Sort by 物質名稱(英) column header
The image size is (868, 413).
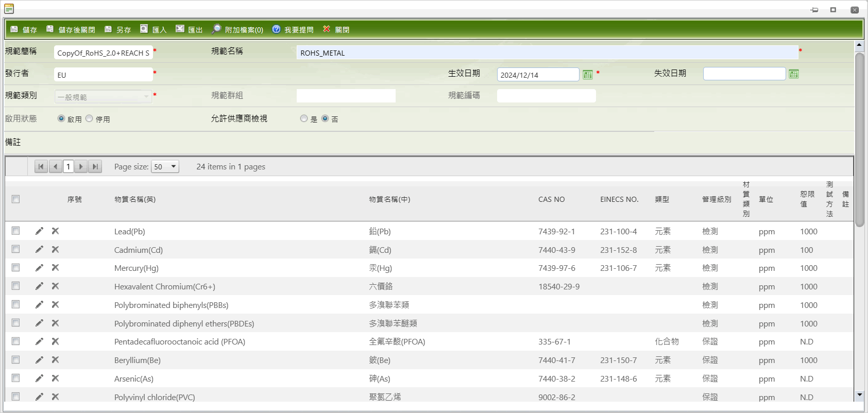135,199
